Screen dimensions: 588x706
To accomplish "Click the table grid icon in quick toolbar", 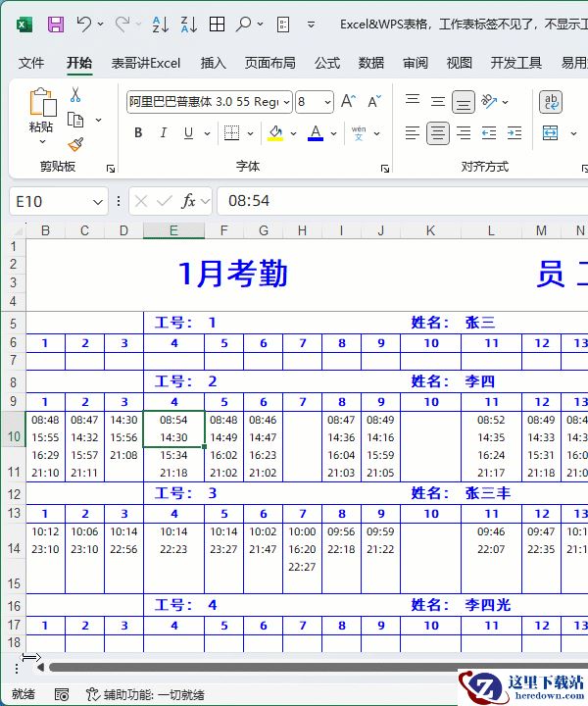I will (217, 25).
